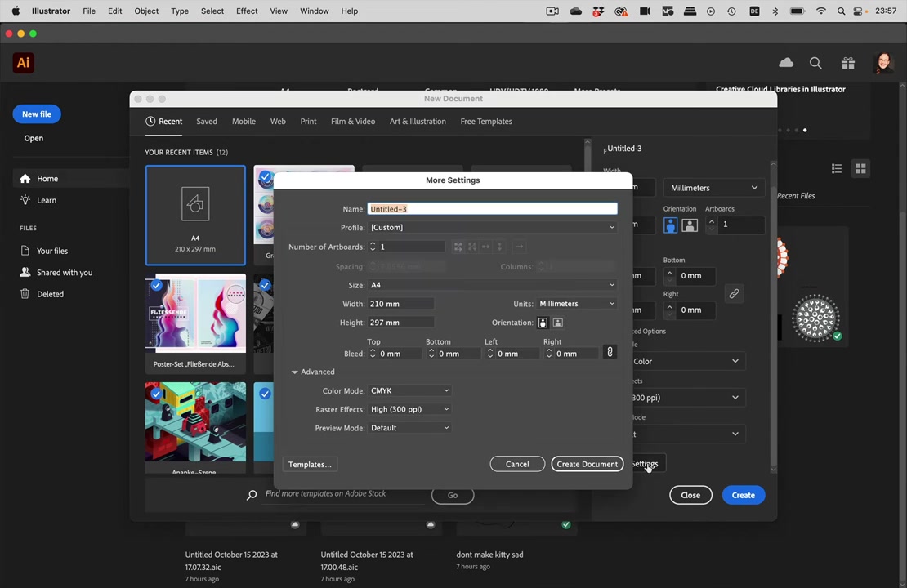The image size is (907, 588).
Task: Click the Create Document button
Action: [x=588, y=464]
